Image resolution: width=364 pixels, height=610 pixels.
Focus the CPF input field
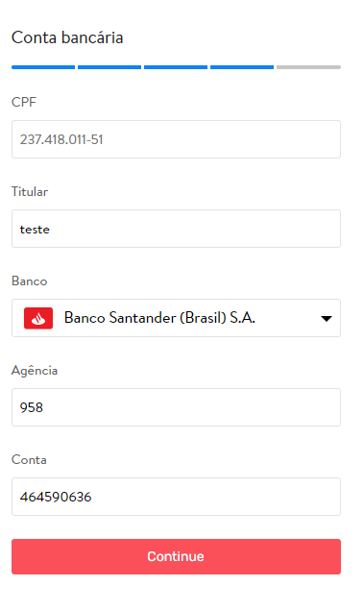coord(176,139)
